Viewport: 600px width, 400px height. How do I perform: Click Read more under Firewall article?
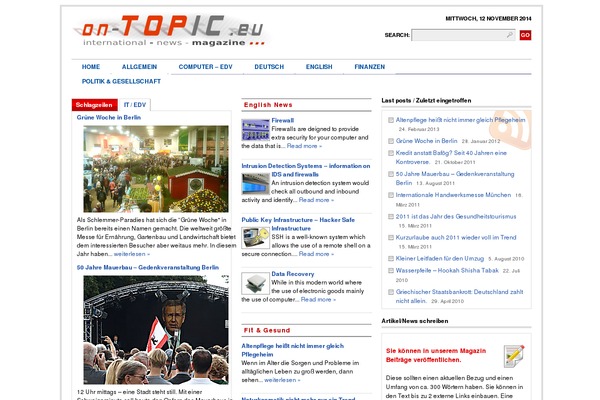tap(304, 146)
